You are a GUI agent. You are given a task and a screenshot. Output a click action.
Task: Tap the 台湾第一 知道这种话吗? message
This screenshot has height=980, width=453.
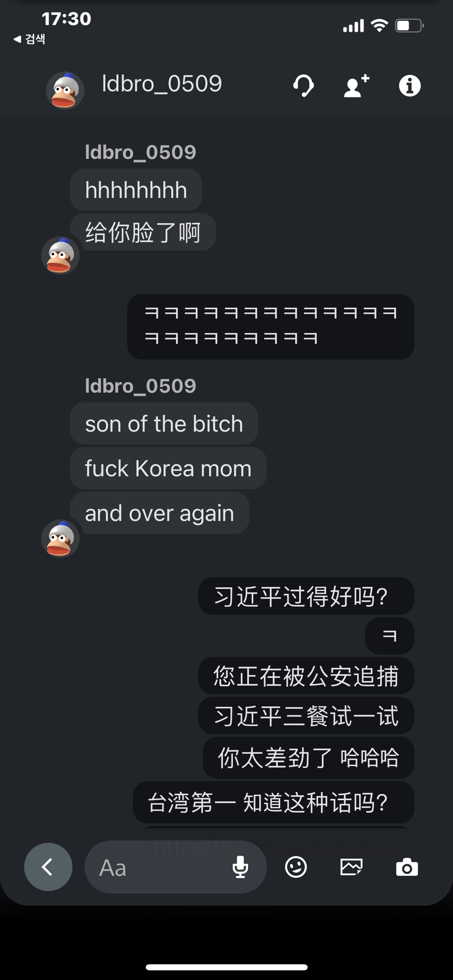pyautogui.click(x=273, y=803)
